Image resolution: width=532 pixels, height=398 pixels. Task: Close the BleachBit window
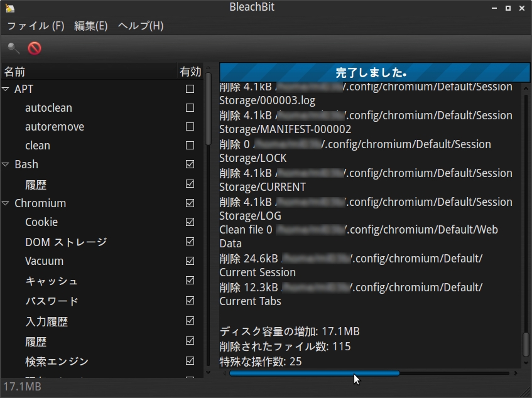pos(522,8)
